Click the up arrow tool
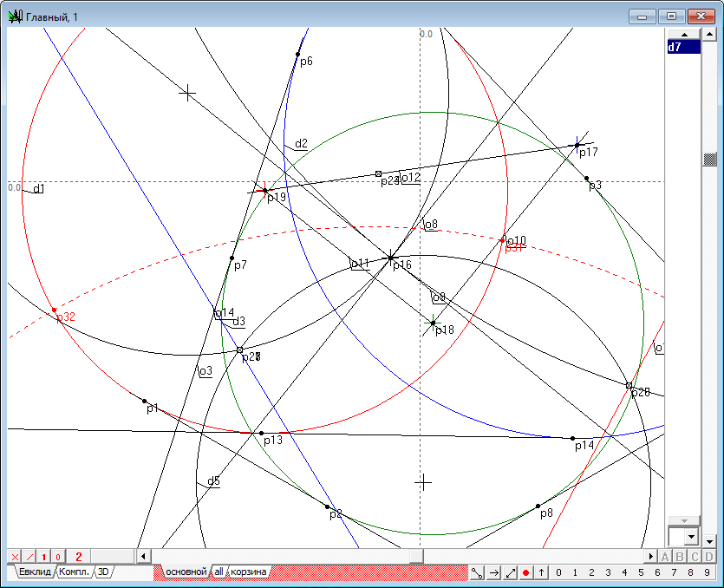 pyautogui.click(x=541, y=572)
